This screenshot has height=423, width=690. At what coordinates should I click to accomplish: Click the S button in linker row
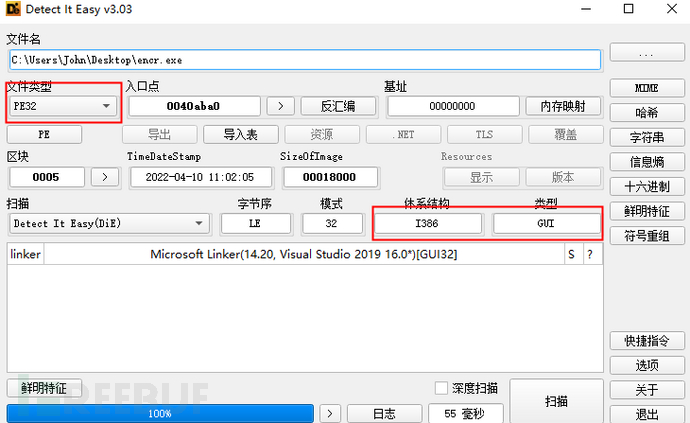tap(571, 255)
